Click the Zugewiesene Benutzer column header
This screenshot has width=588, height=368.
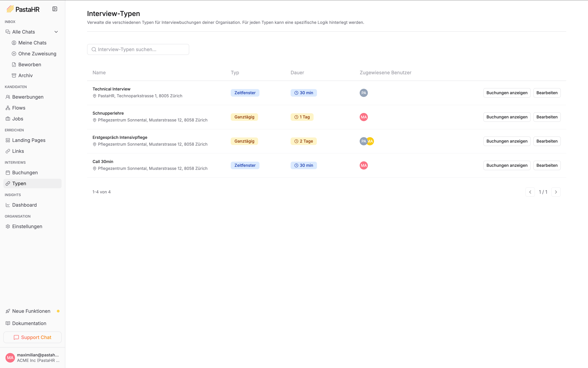pos(385,73)
